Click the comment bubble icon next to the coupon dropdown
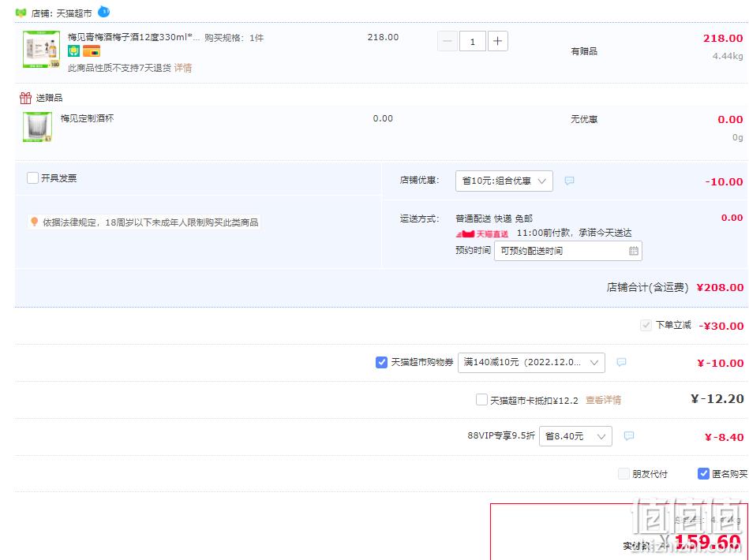Screen dimensions: 749x560 [621, 362]
